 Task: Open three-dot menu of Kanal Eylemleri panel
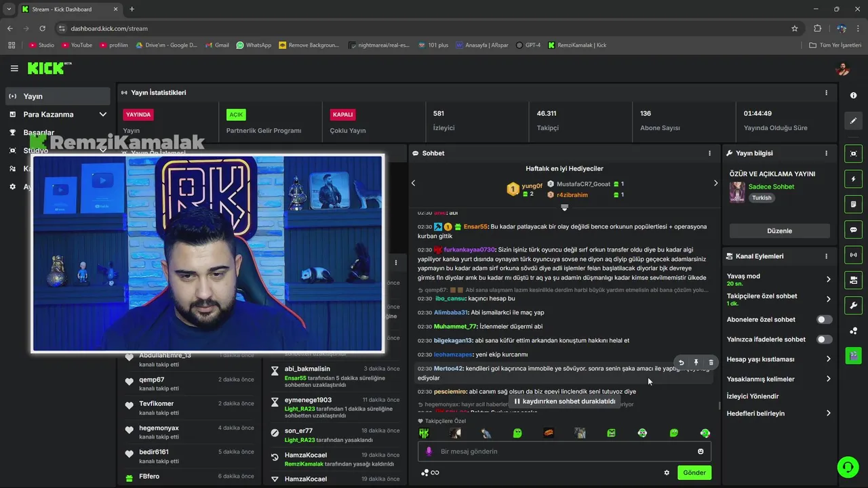pyautogui.click(x=826, y=256)
